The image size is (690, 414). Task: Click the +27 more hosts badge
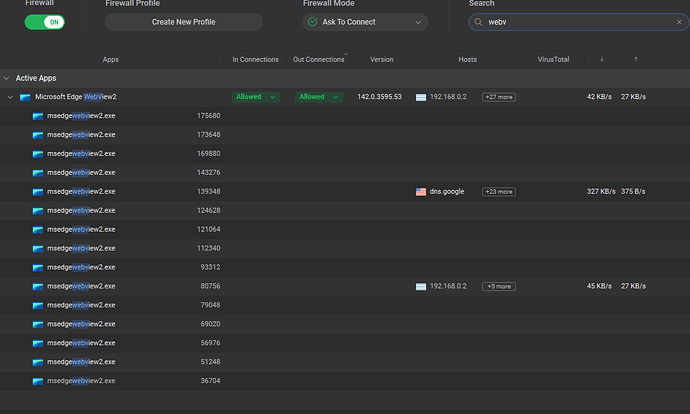click(498, 97)
